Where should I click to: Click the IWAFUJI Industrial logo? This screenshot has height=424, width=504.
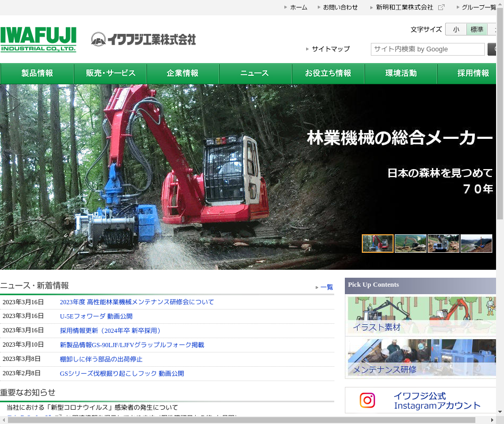(x=38, y=39)
